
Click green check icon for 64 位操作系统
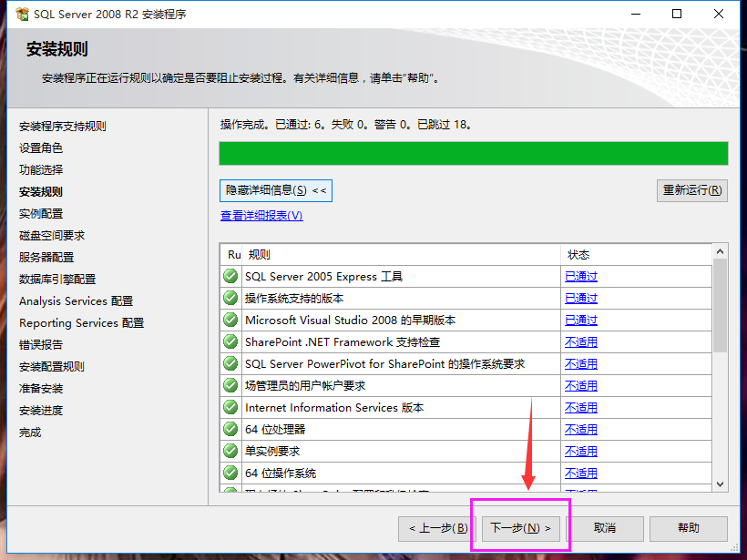pyautogui.click(x=230, y=473)
